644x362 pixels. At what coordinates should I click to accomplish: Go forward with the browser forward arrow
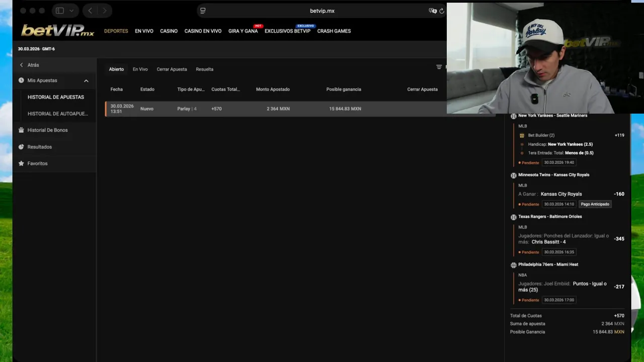click(105, 11)
